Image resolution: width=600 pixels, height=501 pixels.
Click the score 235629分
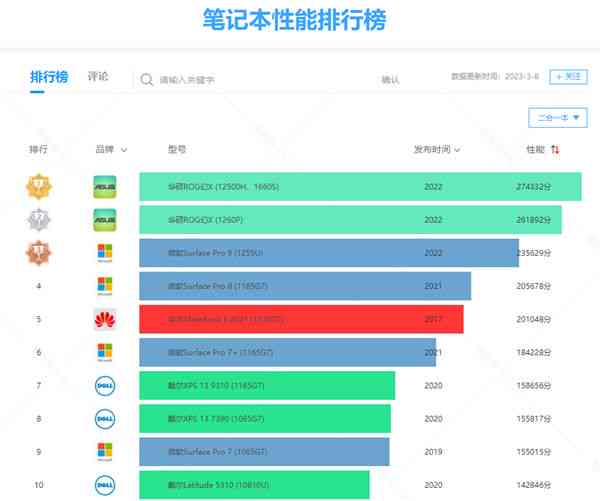pyautogui.click(x=533, y=253)
